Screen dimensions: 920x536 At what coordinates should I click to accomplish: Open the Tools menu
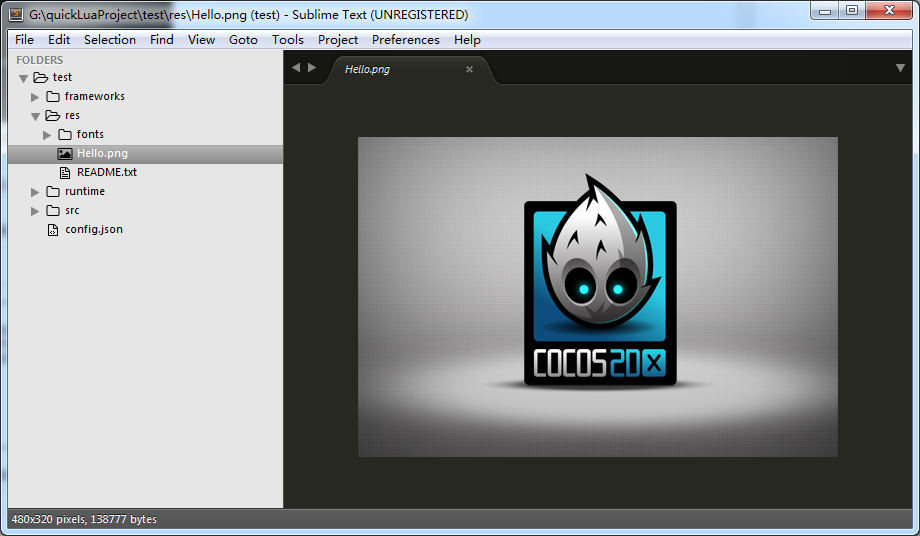288,39
